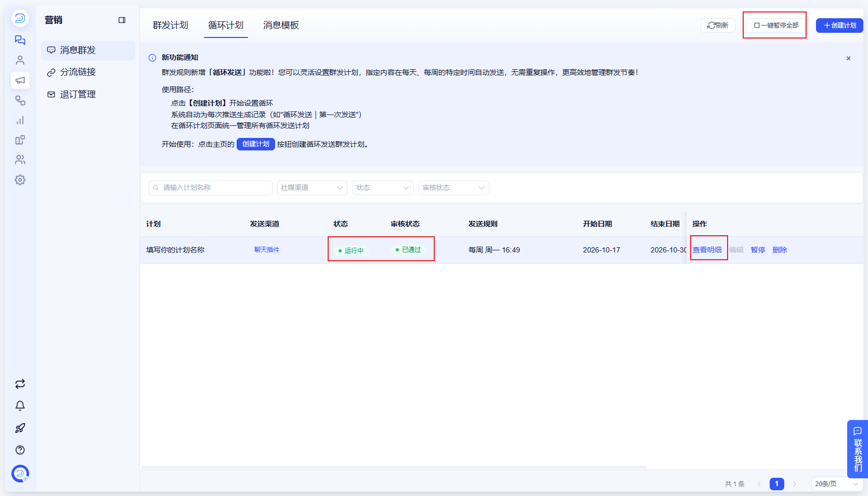Click the 运行中 status badge
The image size is (868, 496).
point(351,251)
